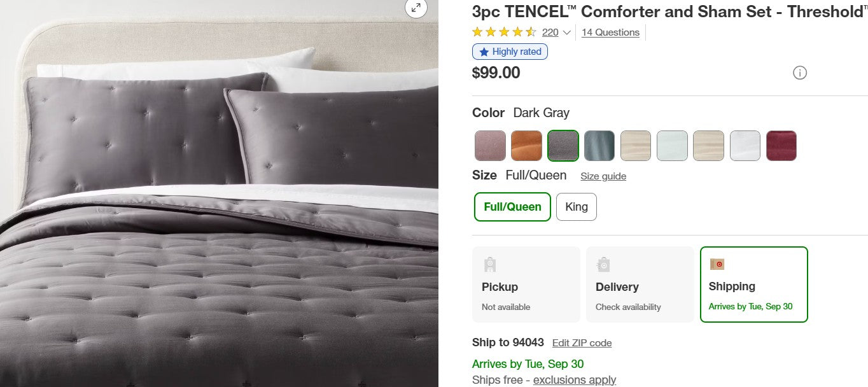The height and width of the screenshot is (387, 868).
Task: Select the King size option
Action: pyautogui.click(x=576, y=206)
